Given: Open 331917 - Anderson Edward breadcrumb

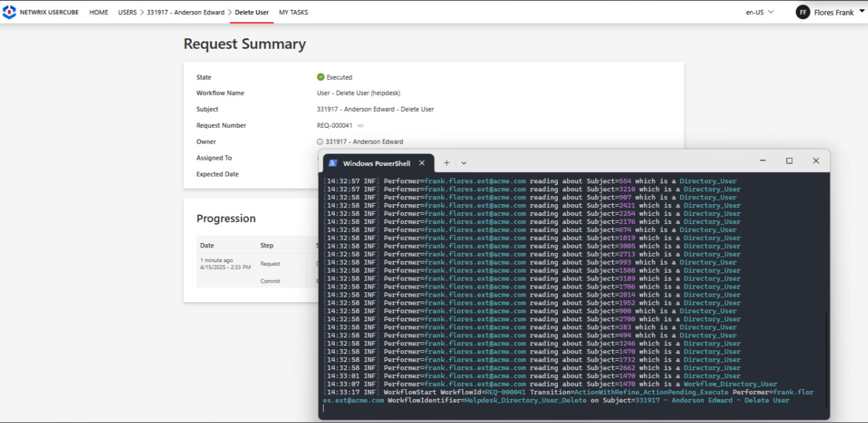Looking at the screenshot, I should [x=186, y=12].
